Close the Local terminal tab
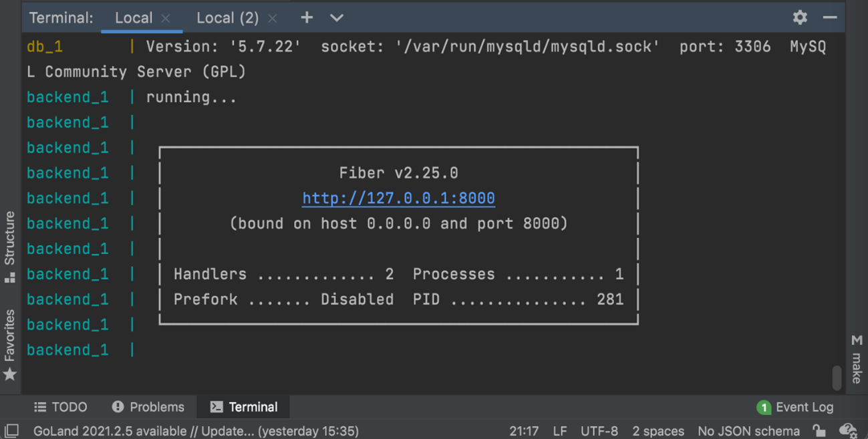This screenshot has width=868, height=439. 166,19
